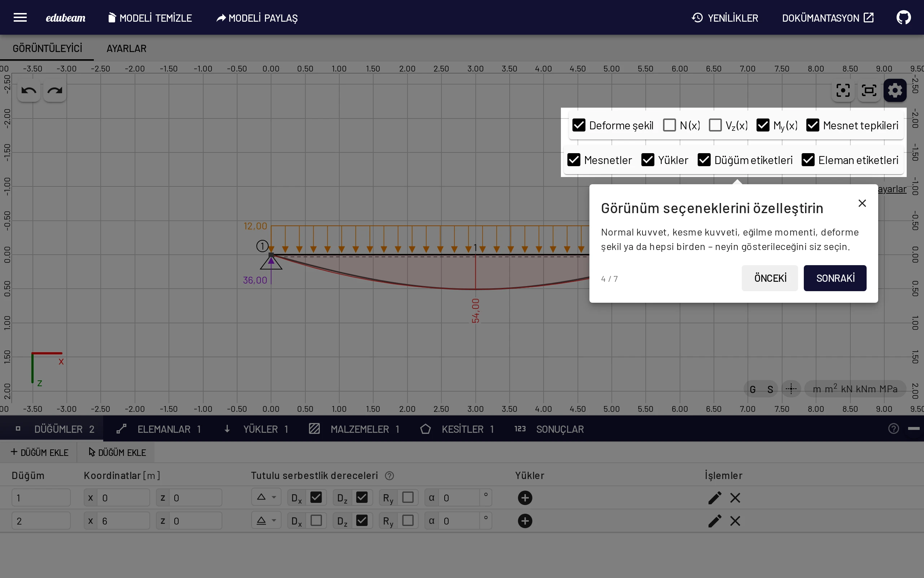Open the YÜKLER tab

tap(256, 429)
